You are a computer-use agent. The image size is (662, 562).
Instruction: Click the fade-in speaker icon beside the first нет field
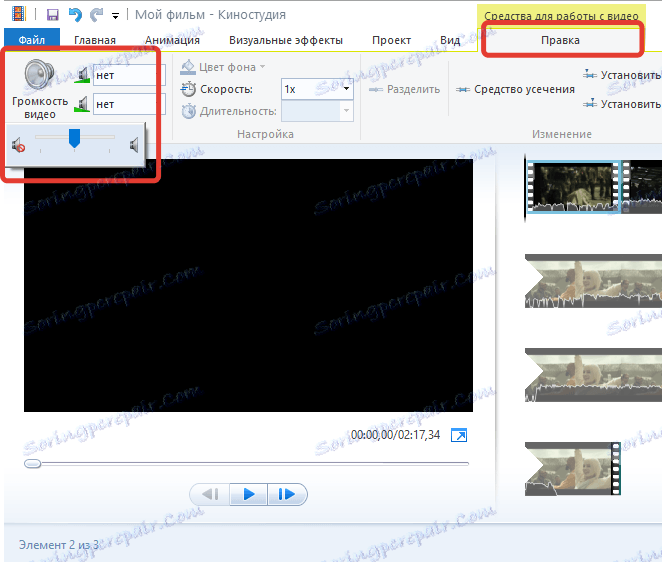(82, 75)
